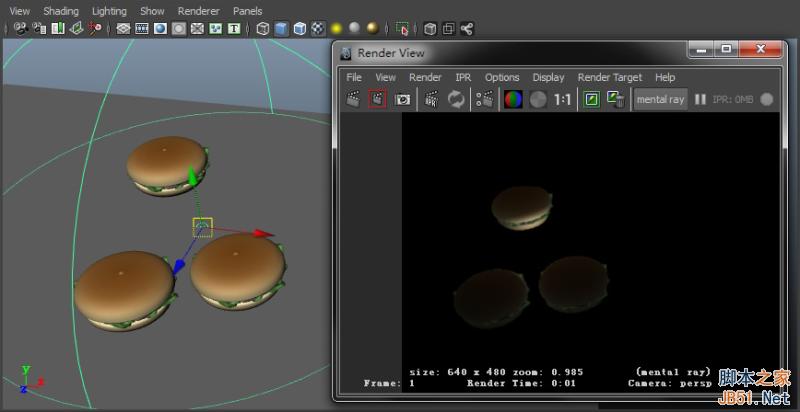
Task: Click the Bookmarks icon in the viewport toolbar
Action: (x=58, y=29)
